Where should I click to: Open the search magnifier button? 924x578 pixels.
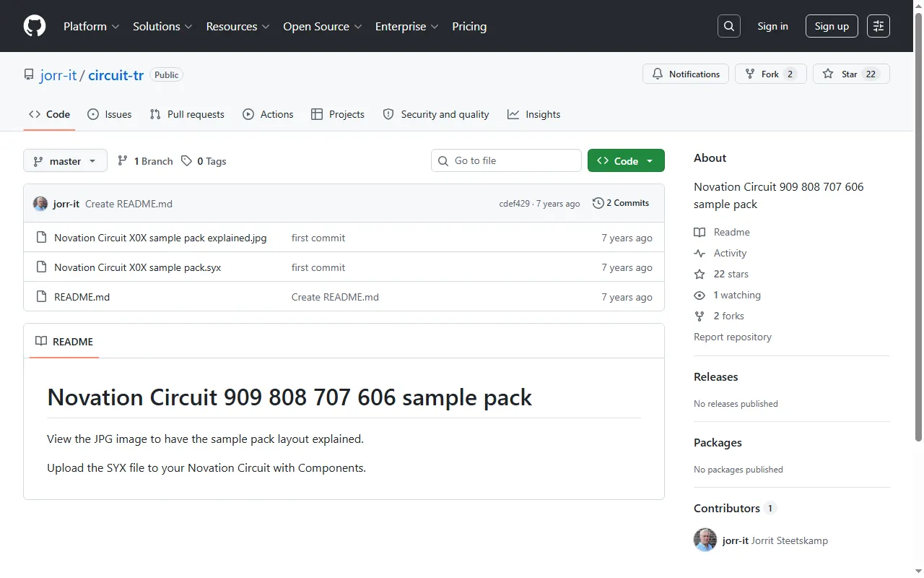pyautogui.click(x=729, y=26)
